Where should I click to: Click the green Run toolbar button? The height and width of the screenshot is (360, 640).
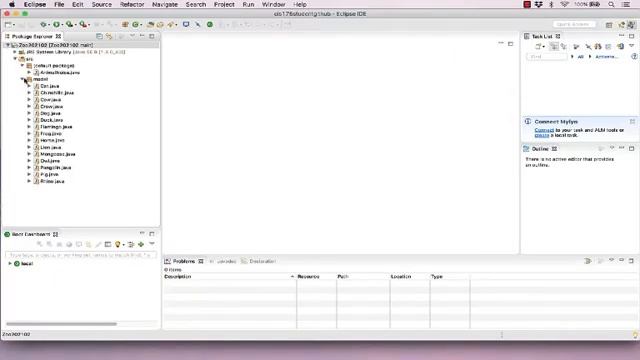(56, 24)
